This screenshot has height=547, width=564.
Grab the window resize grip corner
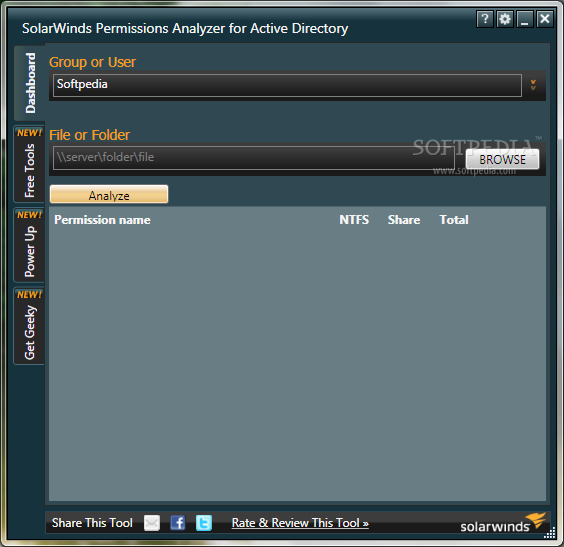(x=550, y=533)
